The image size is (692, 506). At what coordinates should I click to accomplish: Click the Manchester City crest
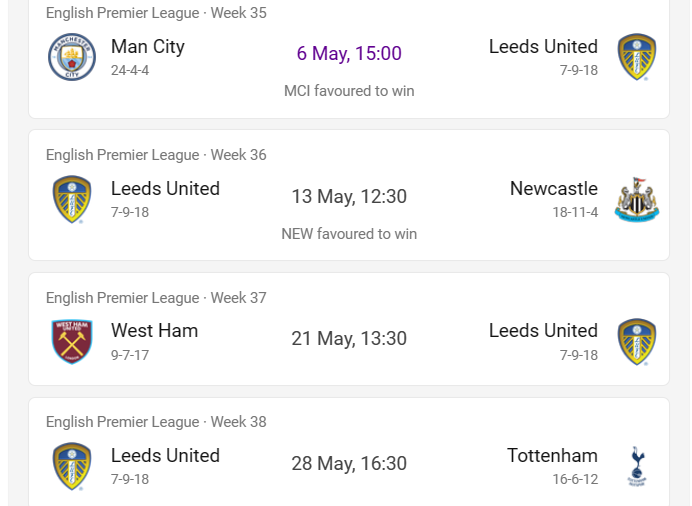(72, 57)
